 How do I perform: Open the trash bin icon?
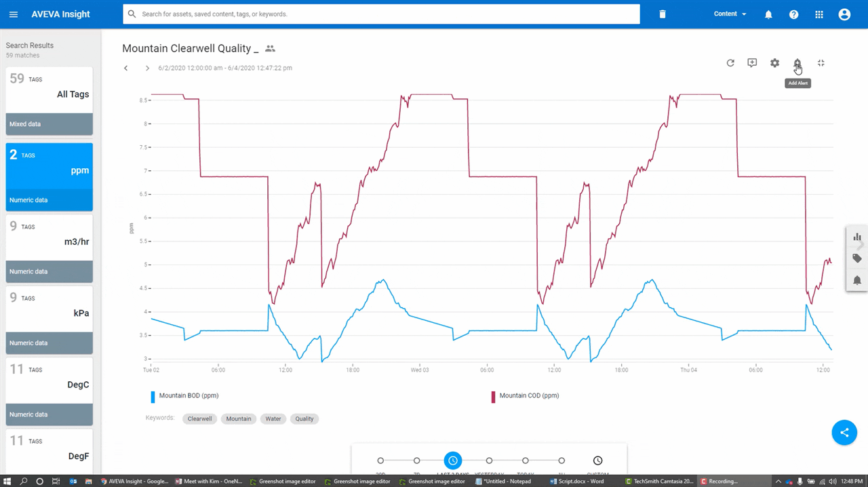click(663, 14)
